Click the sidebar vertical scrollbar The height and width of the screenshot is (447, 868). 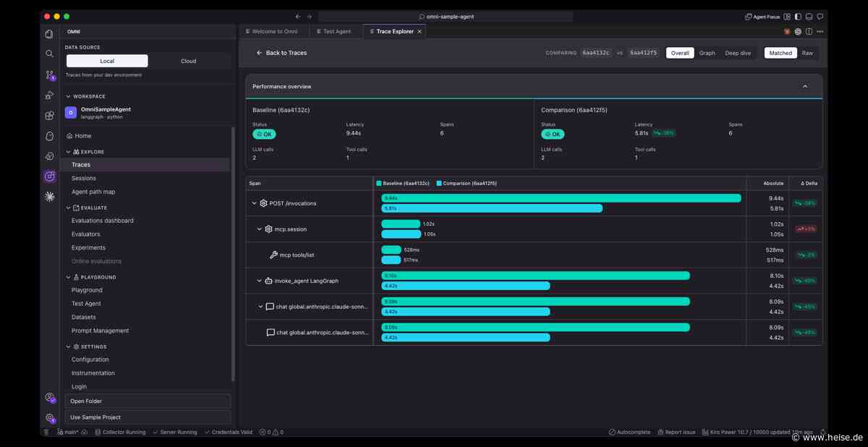coord(233,253)
